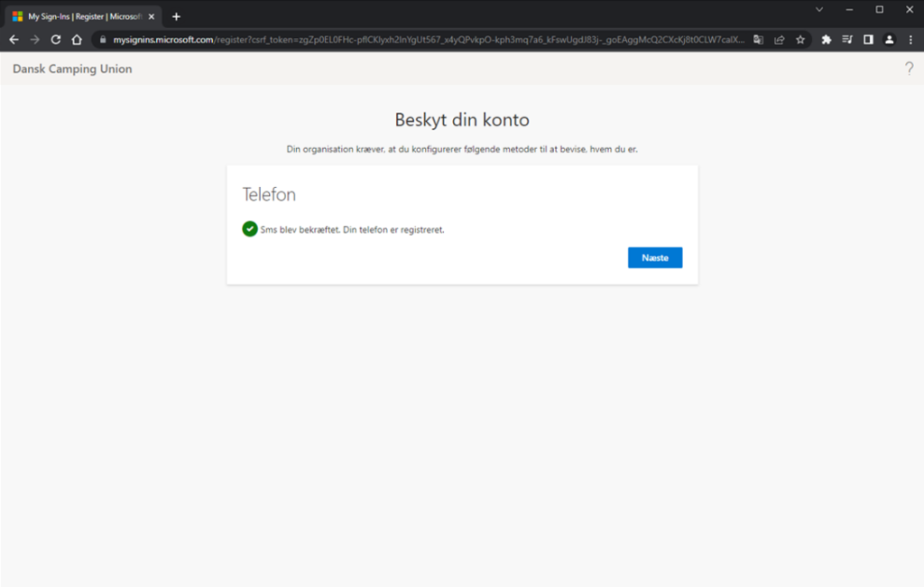924x587 pixels.
Task: Open the help question mark icon
Action: (x=909, y=69)
